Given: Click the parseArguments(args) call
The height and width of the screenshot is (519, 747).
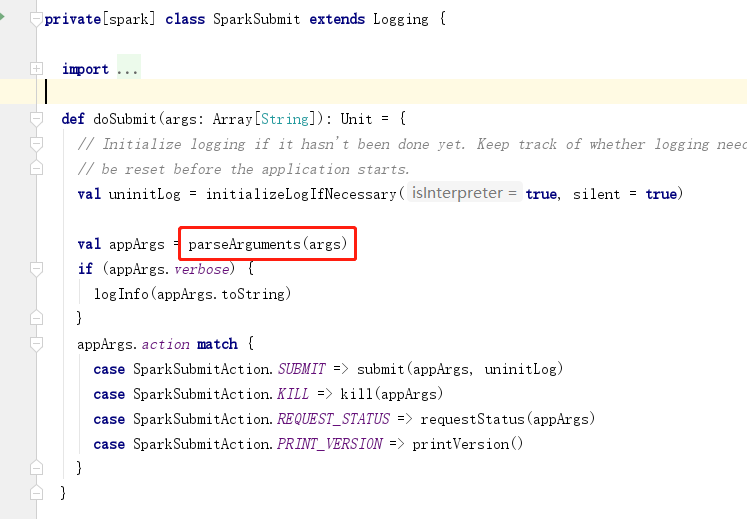Looking at the screenshot, I should pos(268,244).
